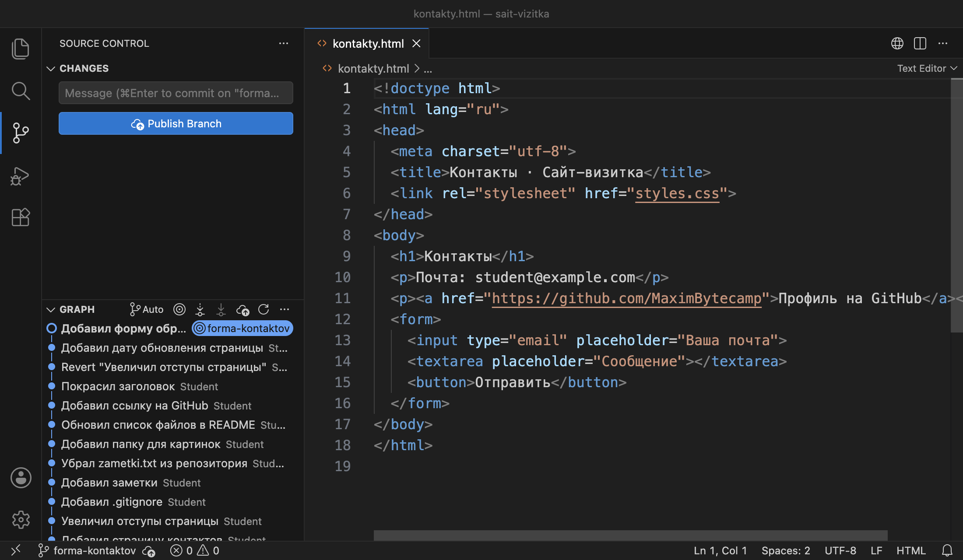
Task: Click the commit message input field
Action: pyautogui.click(x=176, y=93)
